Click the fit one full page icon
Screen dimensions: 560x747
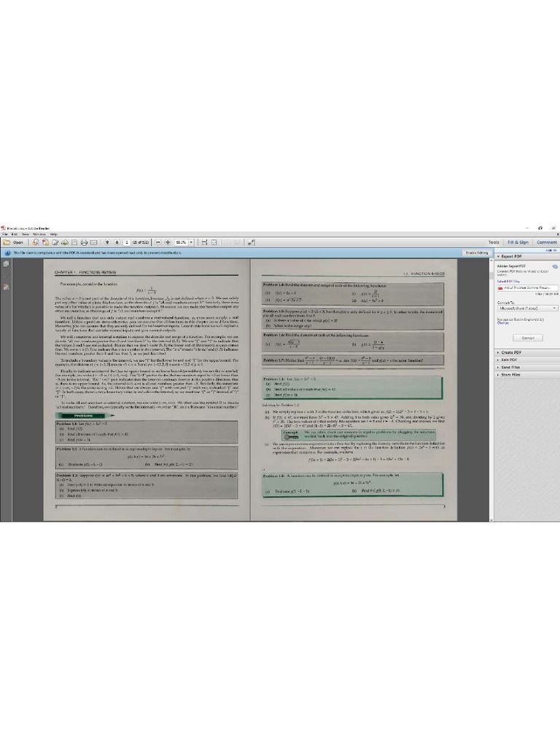(214, 242)
